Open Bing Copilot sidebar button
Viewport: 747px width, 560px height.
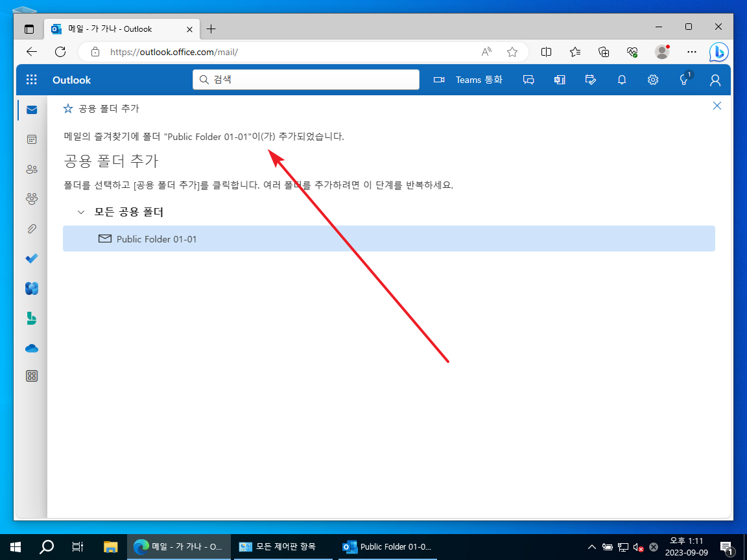(718, 52)
